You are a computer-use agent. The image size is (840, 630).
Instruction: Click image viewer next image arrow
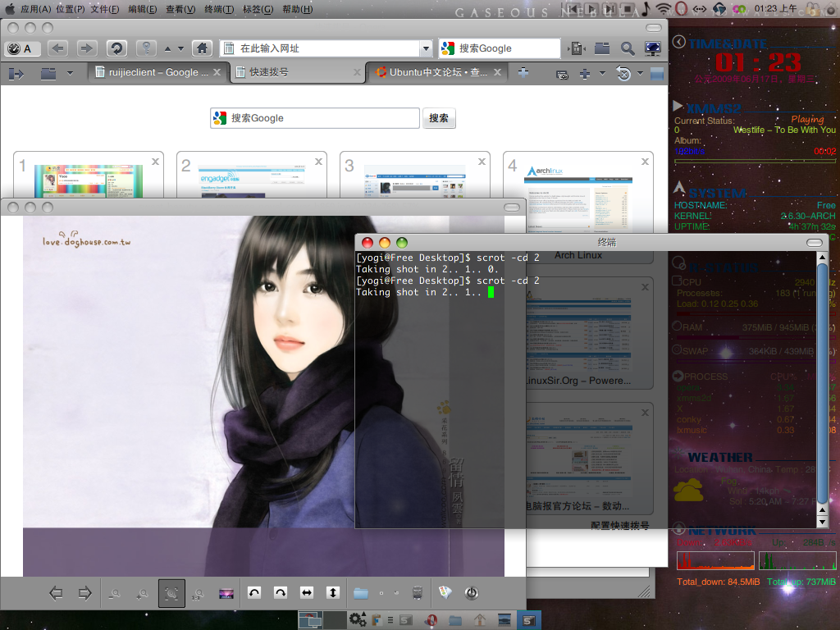point(84,593)
